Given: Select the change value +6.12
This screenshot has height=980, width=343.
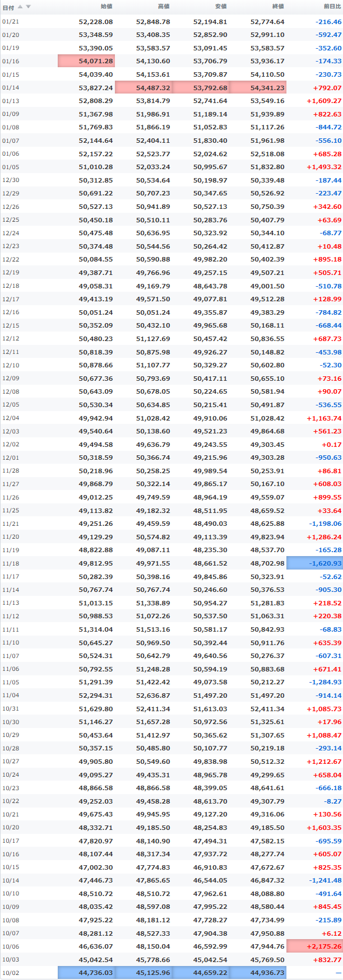Looking at the screenshot, I should click(x=332, y=934).
